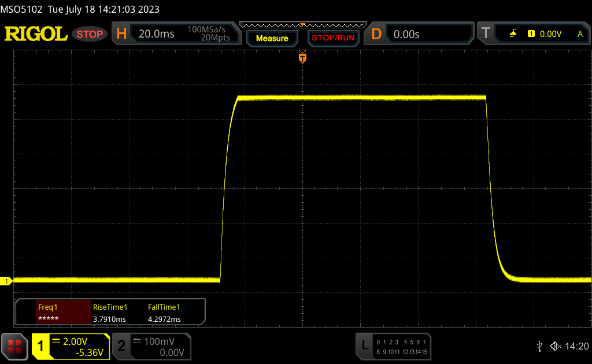This screenshot has width=592, height=364.
Task: Click the USB connection status icon
Action: tap(539, 346)
